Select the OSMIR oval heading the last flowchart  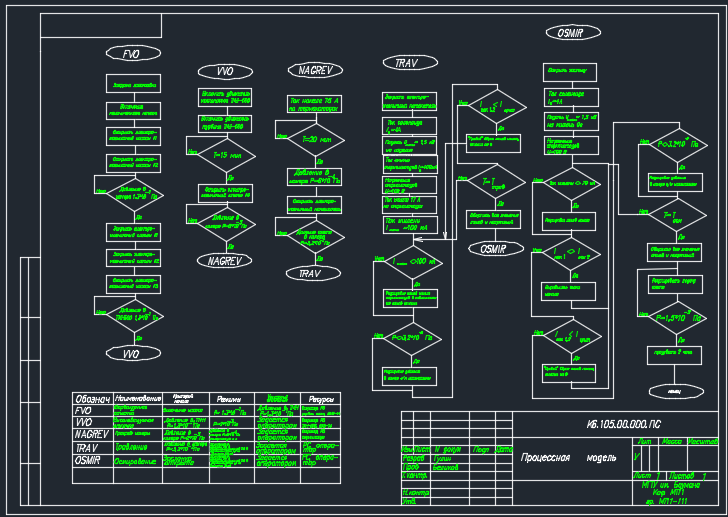pos(573,33)
